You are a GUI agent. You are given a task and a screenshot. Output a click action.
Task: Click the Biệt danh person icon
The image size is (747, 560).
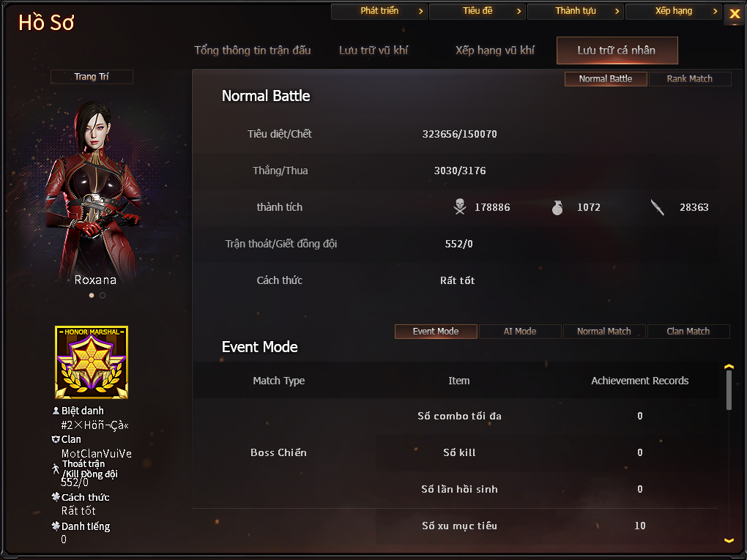(56, 411)
